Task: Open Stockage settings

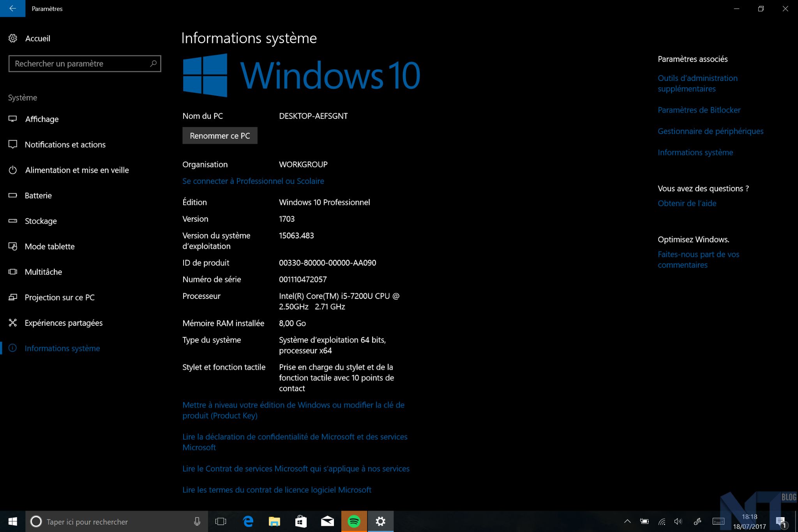Action: click(41, 221)
